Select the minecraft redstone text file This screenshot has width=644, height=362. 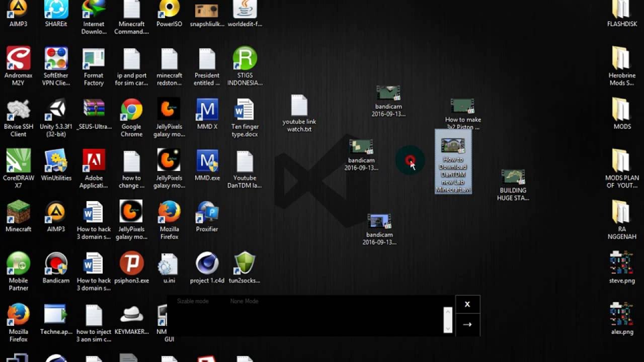[x=169, y=66]
